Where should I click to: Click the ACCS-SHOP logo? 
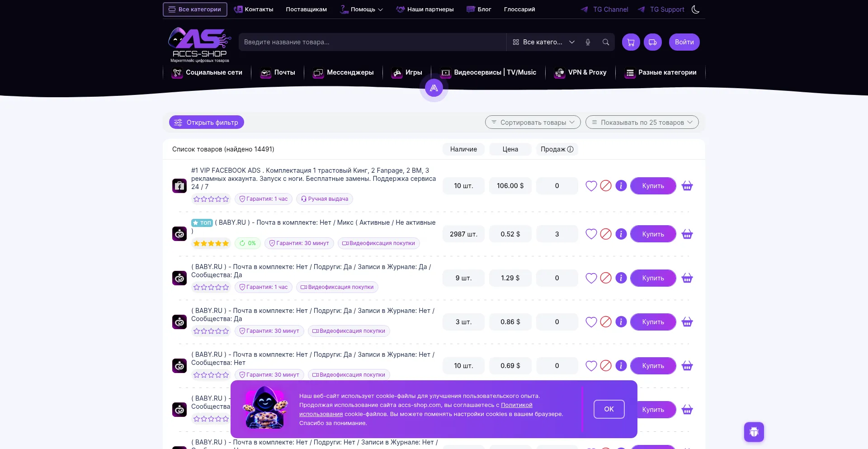point(199,45)
